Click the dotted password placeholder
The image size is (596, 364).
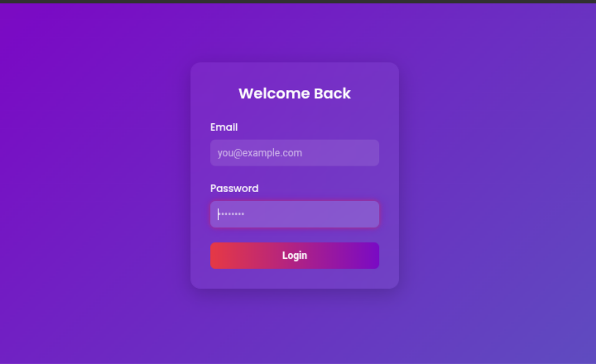coord(232,214)
